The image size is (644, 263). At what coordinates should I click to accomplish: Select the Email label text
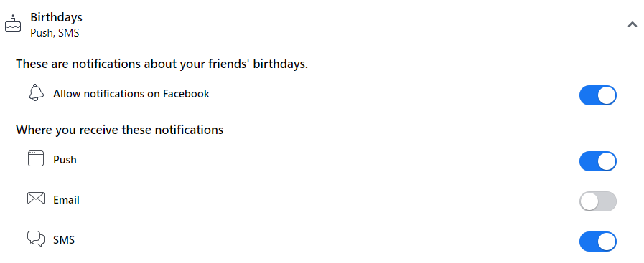click(x=67, y=200)
